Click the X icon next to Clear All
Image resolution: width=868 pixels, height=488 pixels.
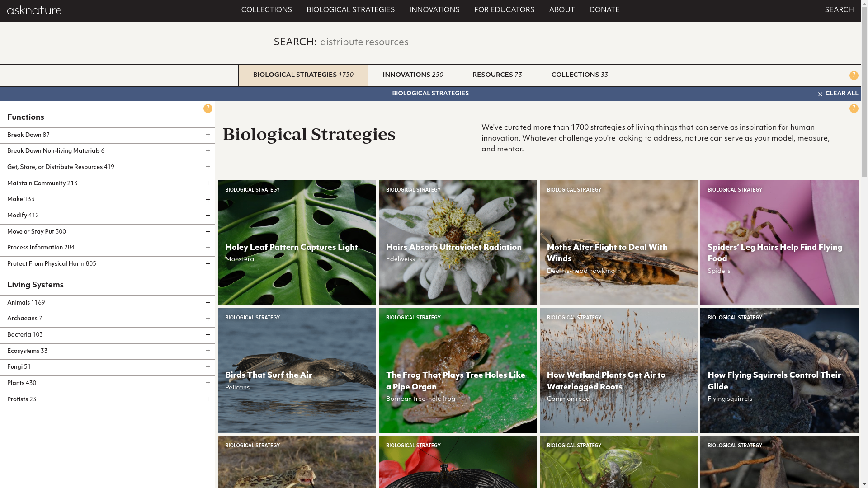[x=820, y=94]
